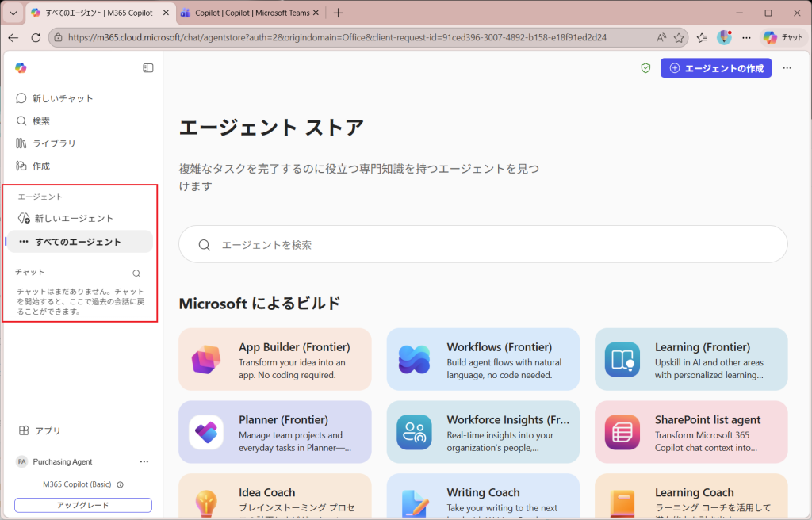Open 検索 in the left sidebar
The image size is (812, 520).
[x=40, y=121]
